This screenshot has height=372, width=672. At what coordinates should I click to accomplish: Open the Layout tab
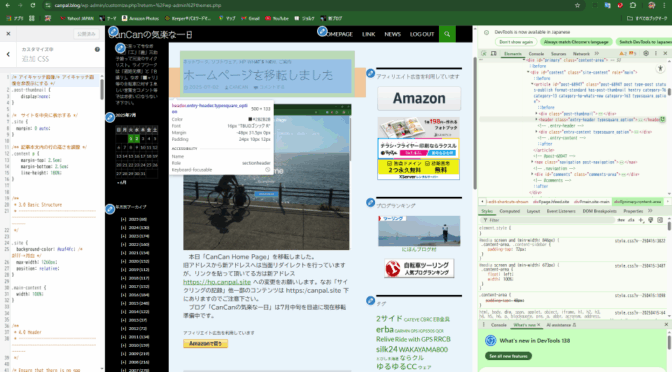(x=533, y=211)
